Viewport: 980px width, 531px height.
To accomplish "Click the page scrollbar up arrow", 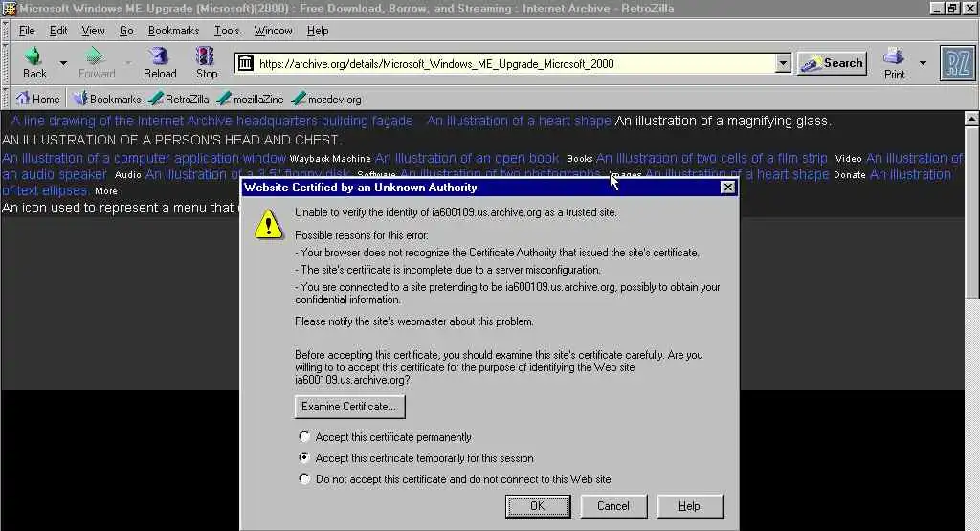I will tap(971, 118).
